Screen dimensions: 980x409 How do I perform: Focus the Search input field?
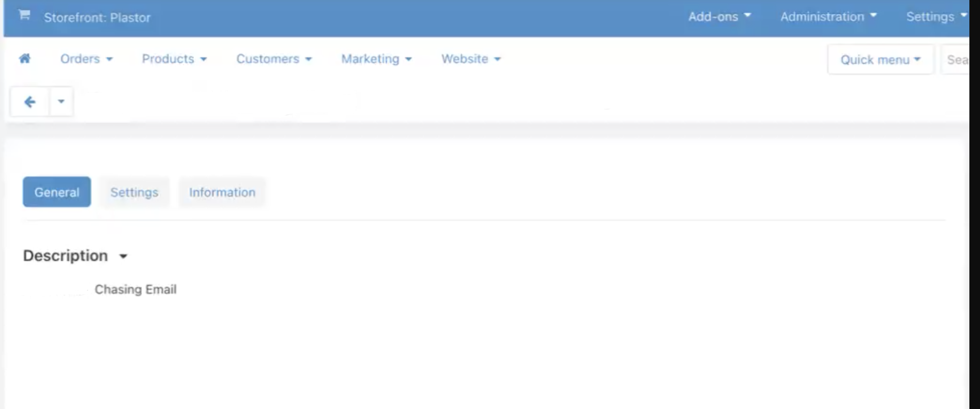click(x=955, y=59)
